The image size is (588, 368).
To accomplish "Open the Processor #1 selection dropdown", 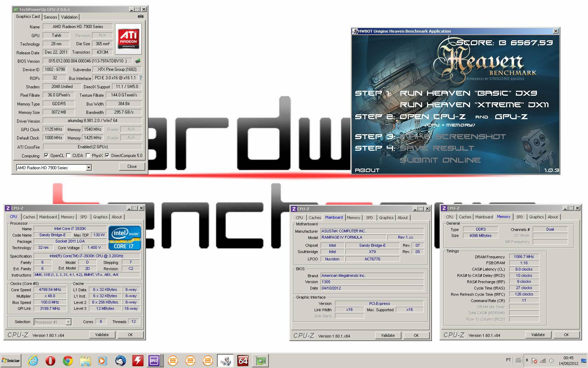I will coord(69,322).
